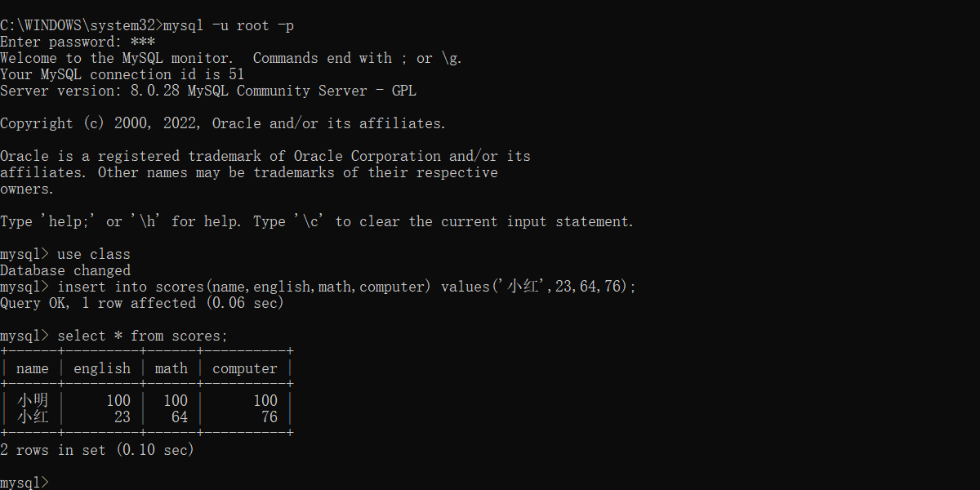The width and height of the screenshot is (980, 490).
Task: Click the 'mysql -u root -p' command
Action: (x=229, y=25)
